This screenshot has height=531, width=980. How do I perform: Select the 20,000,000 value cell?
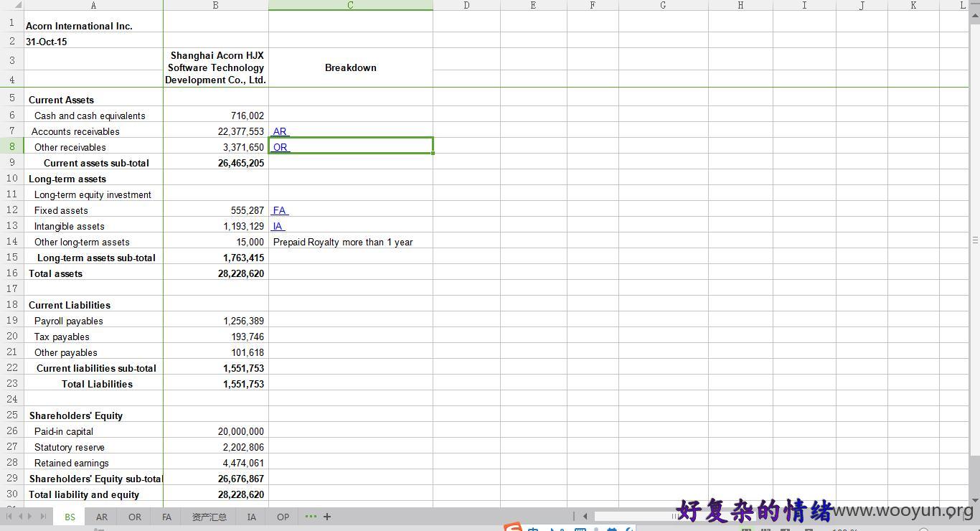tap(216, 431)
